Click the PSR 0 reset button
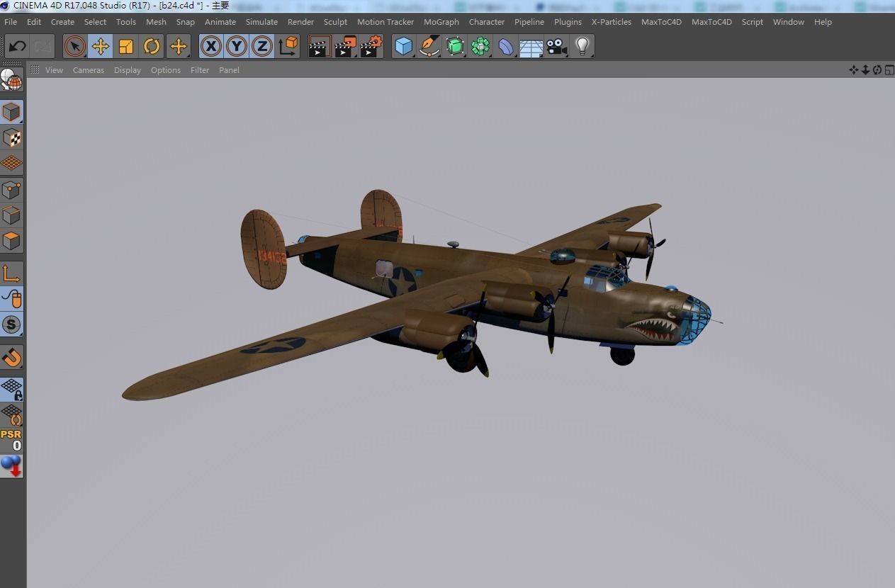 (11, 440)
